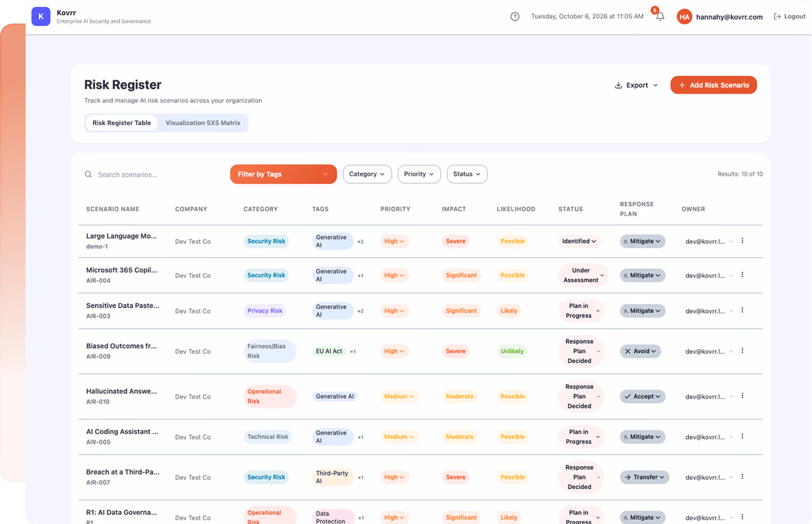Image resolution: width=812 pixels, height=524 pixels.
Task: Click the EU AI Act tag
Action: pos(329,351)
